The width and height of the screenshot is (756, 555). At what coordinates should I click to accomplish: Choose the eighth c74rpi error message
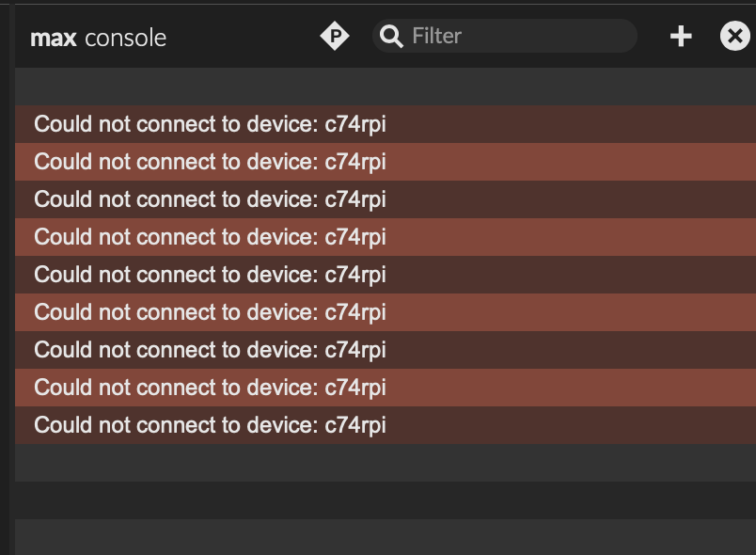[210, 388]
